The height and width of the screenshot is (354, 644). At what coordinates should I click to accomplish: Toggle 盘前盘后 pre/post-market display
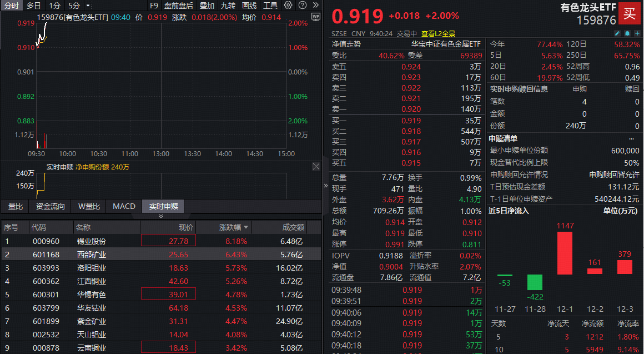[x=179, y=6]
